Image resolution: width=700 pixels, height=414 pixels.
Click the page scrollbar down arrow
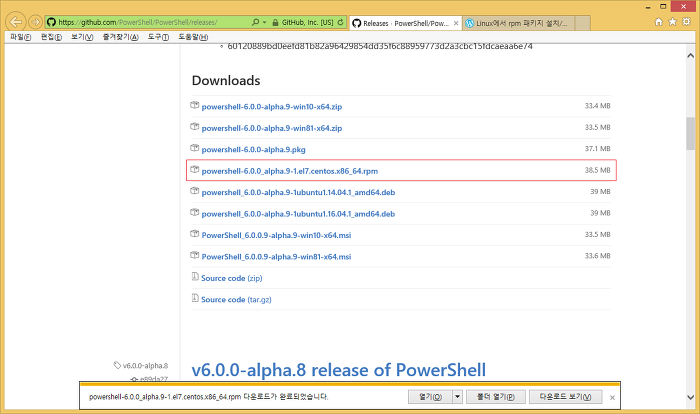point(690,397)
